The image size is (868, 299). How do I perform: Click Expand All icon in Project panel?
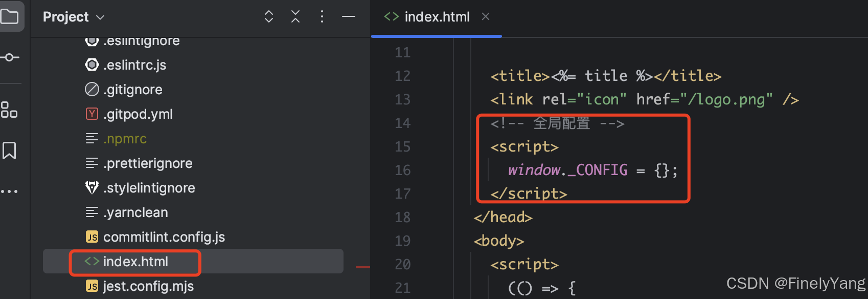coord(269,17)
